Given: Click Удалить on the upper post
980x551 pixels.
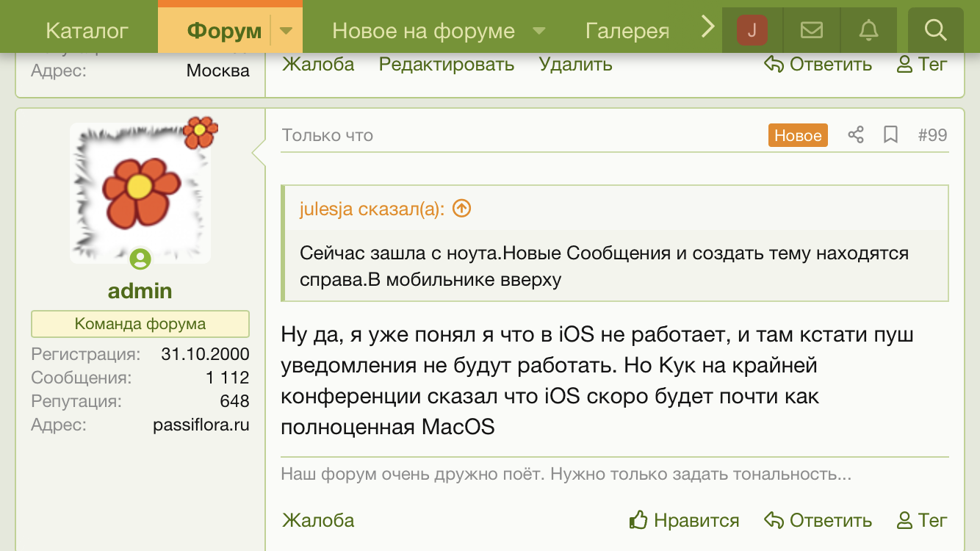Looking at the screenshot, I should [x=575, y=64].
